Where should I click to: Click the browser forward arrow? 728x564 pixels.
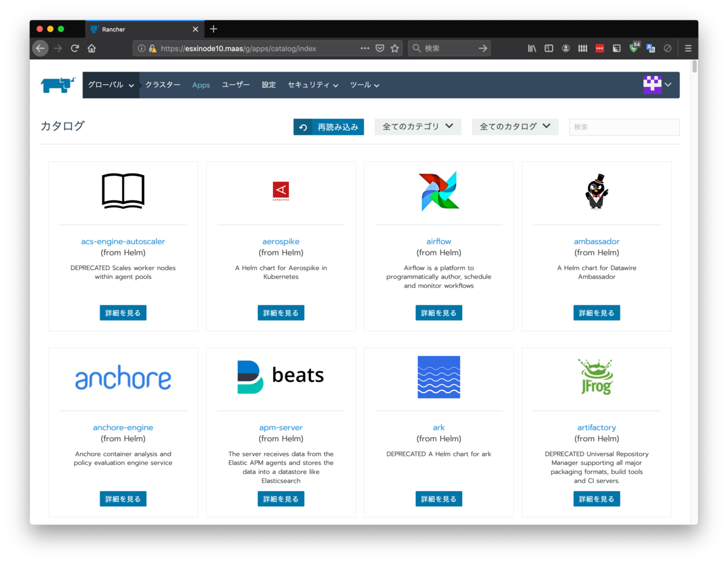pos(58,48)
